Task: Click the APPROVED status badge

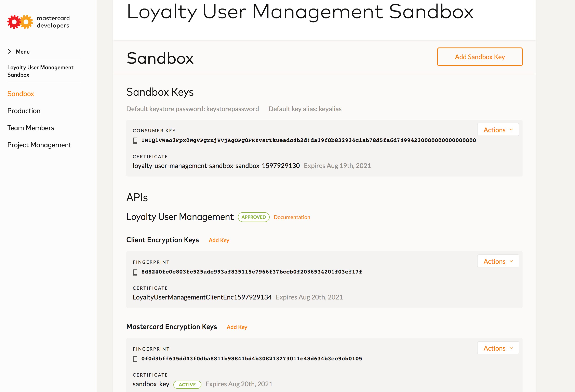Action: coord(254,217)
